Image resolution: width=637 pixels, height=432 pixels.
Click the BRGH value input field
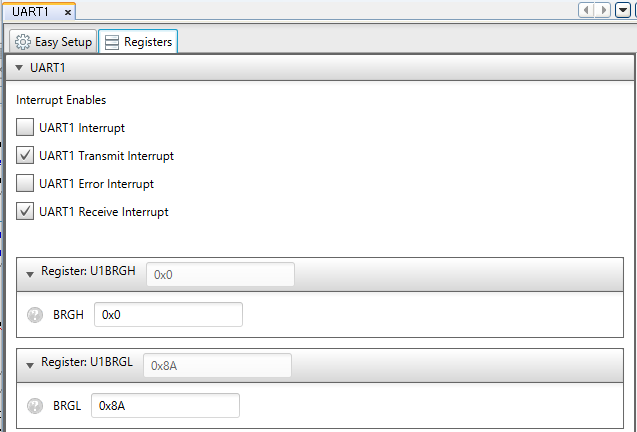(168, 315)
